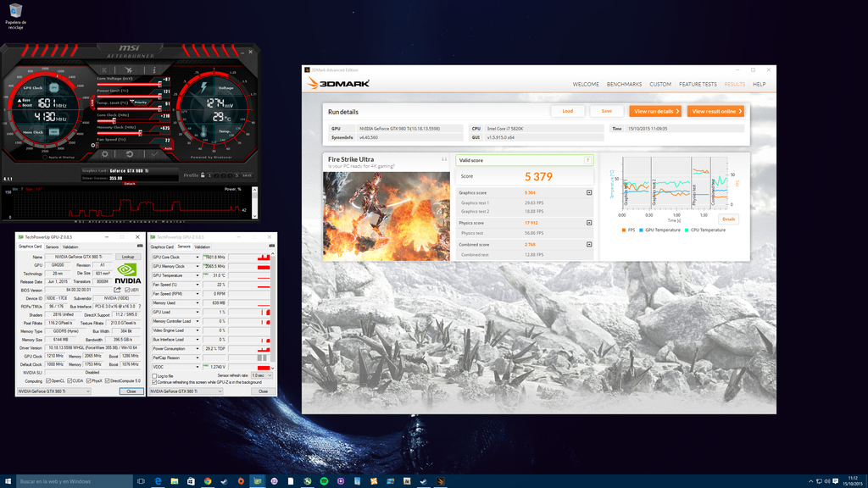
Task: Open MSI Afterburner Kombustor (K) button
Action: pyautogui.click(x=104, y=70)
